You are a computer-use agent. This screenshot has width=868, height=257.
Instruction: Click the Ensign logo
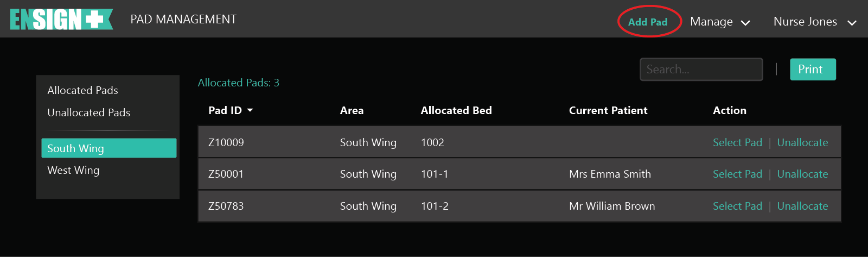point(61,20)
